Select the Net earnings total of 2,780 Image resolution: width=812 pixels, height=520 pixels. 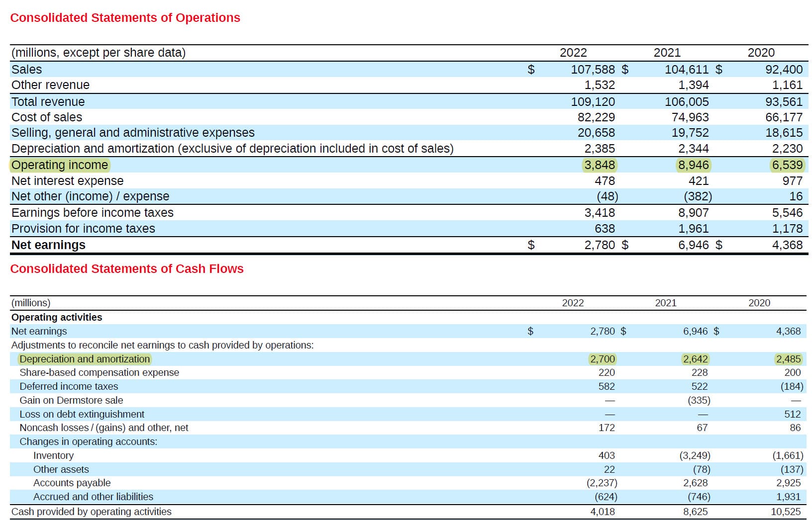pyautogui.click(x=599, y=245)
